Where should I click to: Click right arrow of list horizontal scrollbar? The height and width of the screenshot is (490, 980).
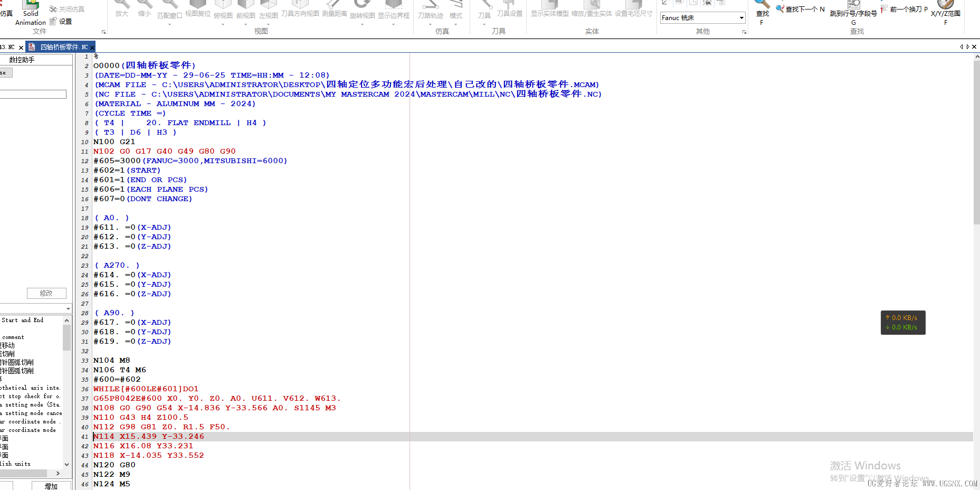tap(58, 473)
